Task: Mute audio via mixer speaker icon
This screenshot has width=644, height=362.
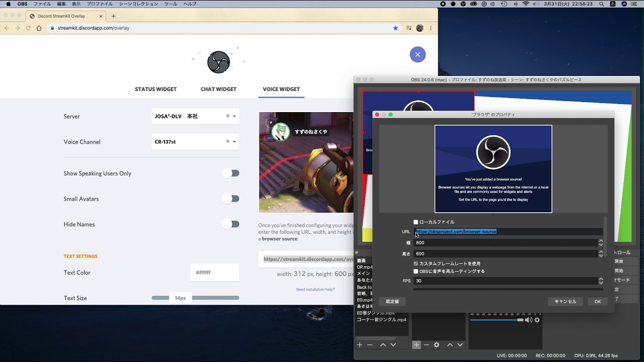Action: (528, 320)
